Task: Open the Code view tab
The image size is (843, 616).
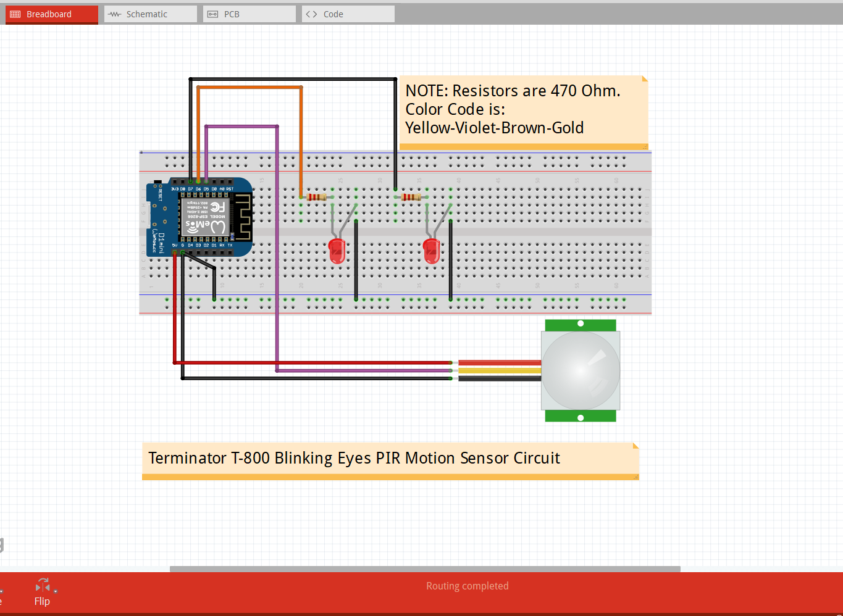Action: click(348, 14)
